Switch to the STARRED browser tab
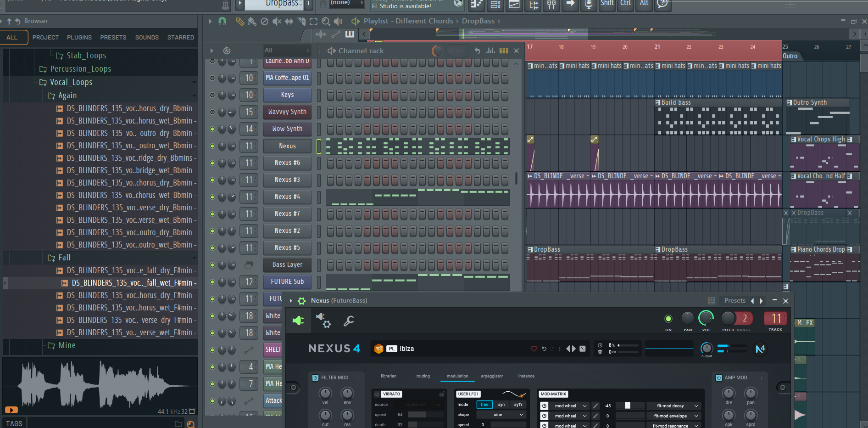 pos(181,38)
